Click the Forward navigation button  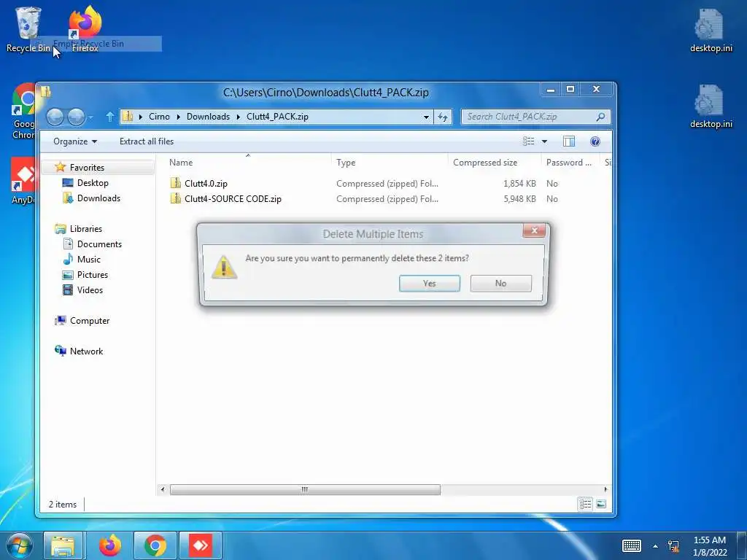(x=76, y=117)
